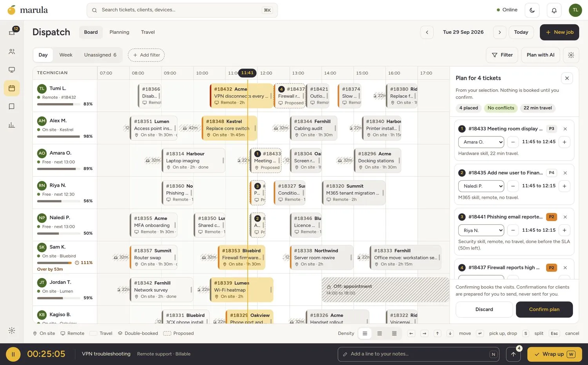Screen dimensions: 588x365
Task: Toggle dark mode with the moon icon
Action: point(532,10)
